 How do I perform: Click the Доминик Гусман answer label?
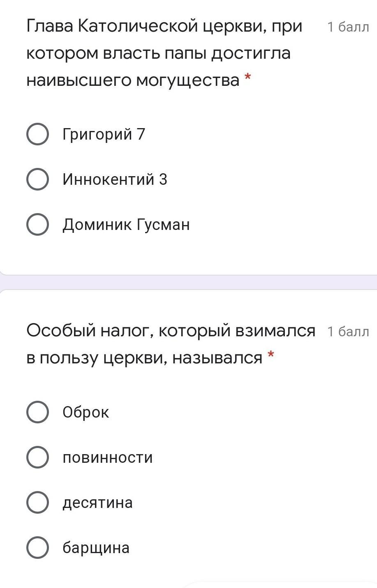(126, 225)
